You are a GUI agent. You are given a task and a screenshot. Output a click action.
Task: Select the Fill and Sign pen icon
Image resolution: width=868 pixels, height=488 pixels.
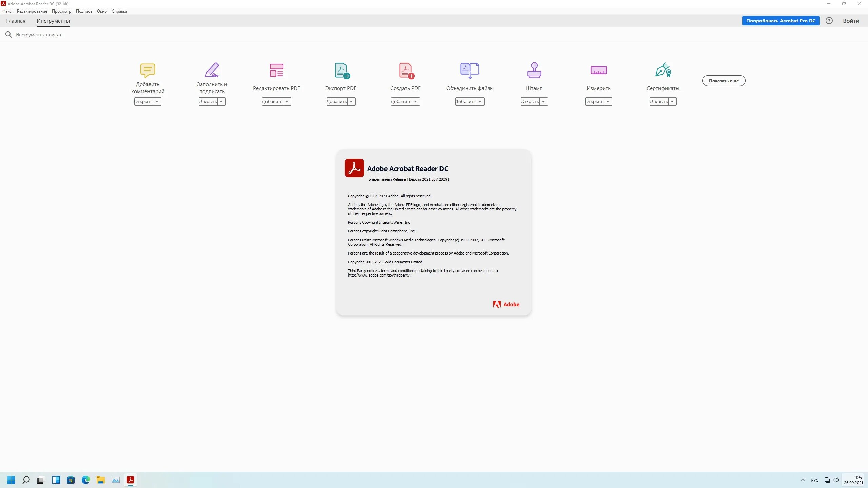click(x=212, y=70)
